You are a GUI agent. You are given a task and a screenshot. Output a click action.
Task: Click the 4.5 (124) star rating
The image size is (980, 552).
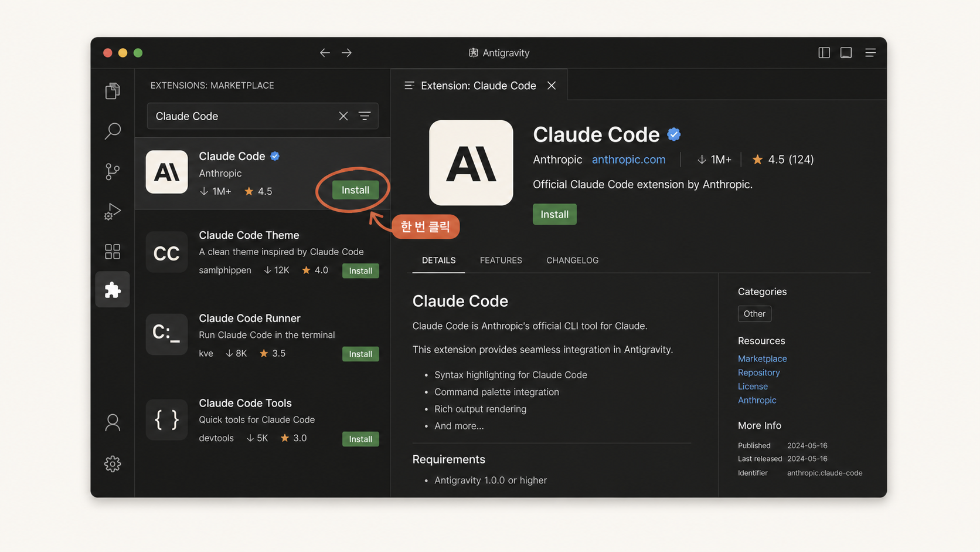pos(783,160)
